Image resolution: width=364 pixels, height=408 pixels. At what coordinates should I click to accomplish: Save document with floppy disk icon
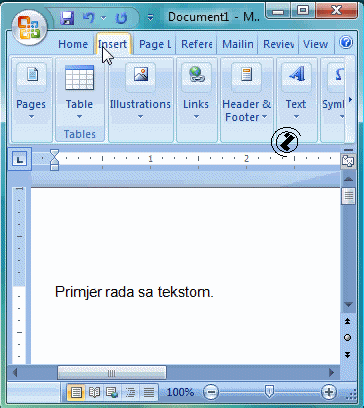67,18
